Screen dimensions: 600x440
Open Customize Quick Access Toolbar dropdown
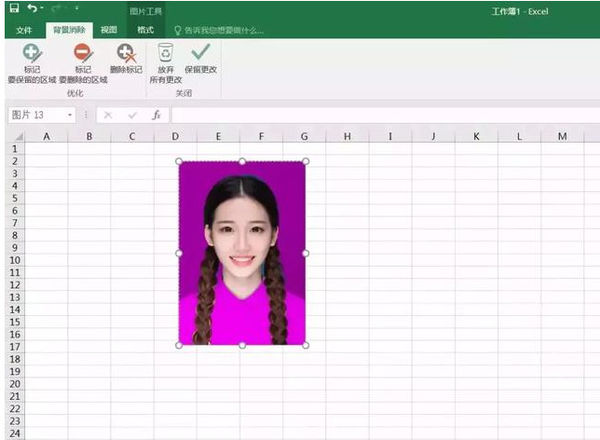(76, 10)
